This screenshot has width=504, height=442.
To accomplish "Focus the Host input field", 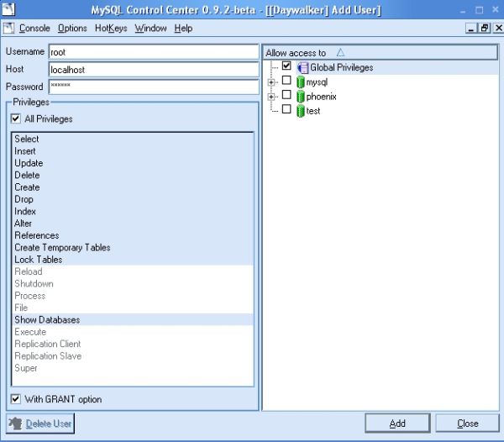I will [x=154, y=70].
